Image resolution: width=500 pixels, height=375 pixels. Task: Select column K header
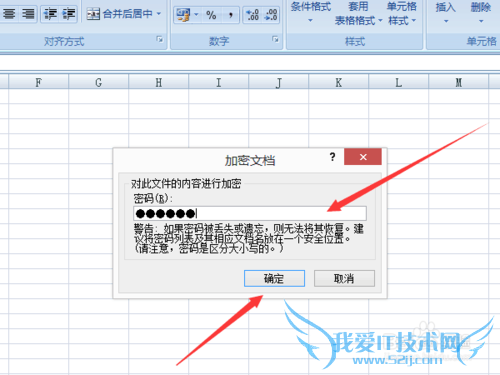[338, 82]
